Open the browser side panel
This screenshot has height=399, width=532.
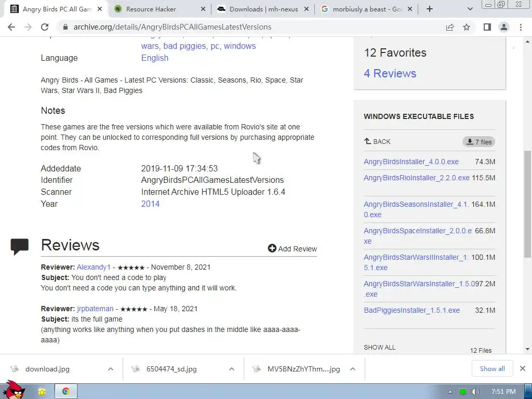[x=487, y=27]
